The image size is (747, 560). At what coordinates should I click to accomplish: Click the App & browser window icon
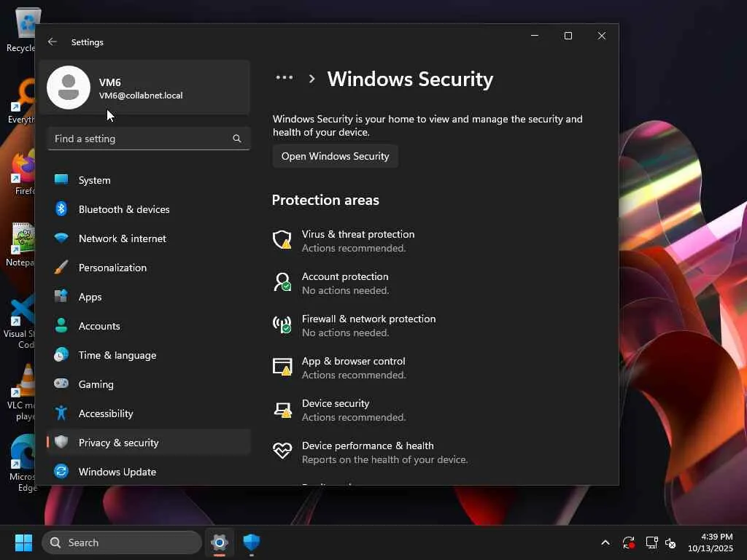click(282, 367)
